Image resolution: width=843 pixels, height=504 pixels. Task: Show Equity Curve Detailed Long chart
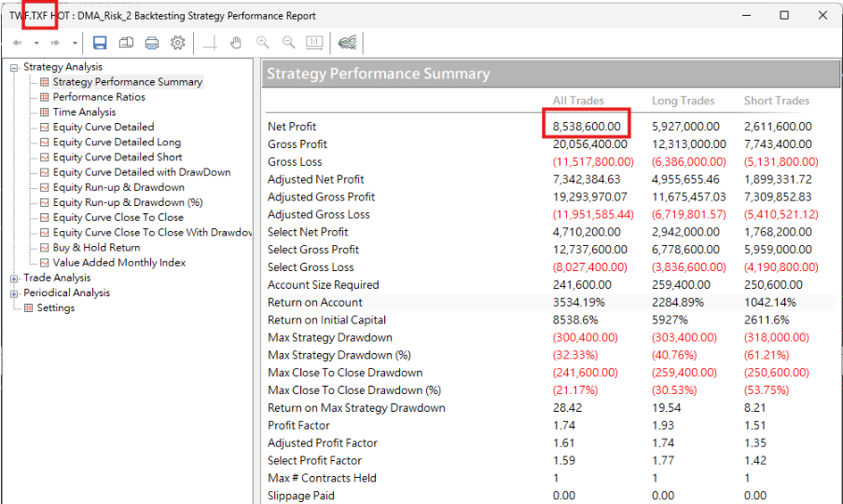click(117, 142)
